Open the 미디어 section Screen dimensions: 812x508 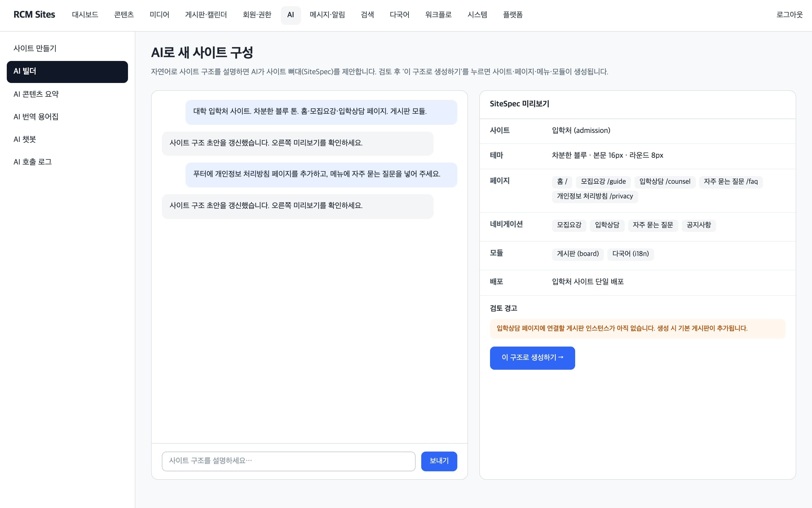click(x=159, y=15)
